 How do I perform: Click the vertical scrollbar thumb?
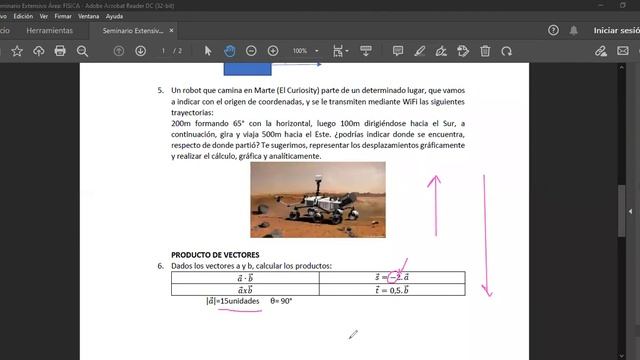pos(622,211)
